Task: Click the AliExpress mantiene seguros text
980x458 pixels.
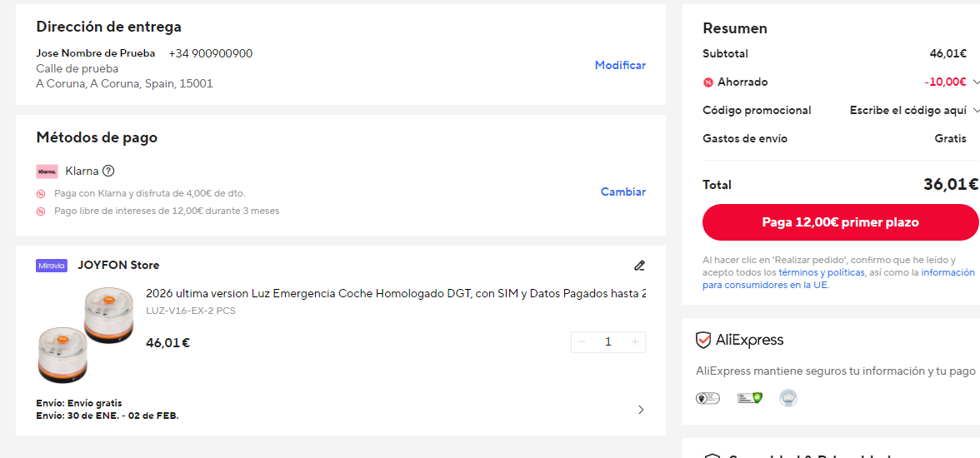Action: (836, 371)
